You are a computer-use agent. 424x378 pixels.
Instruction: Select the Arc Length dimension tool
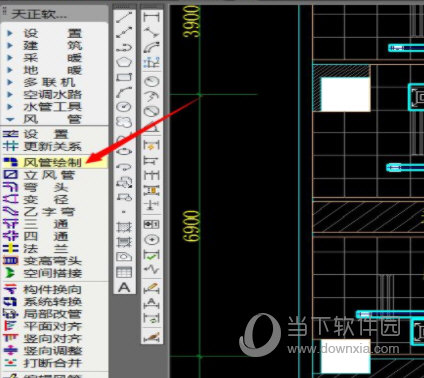pos(152,47)
